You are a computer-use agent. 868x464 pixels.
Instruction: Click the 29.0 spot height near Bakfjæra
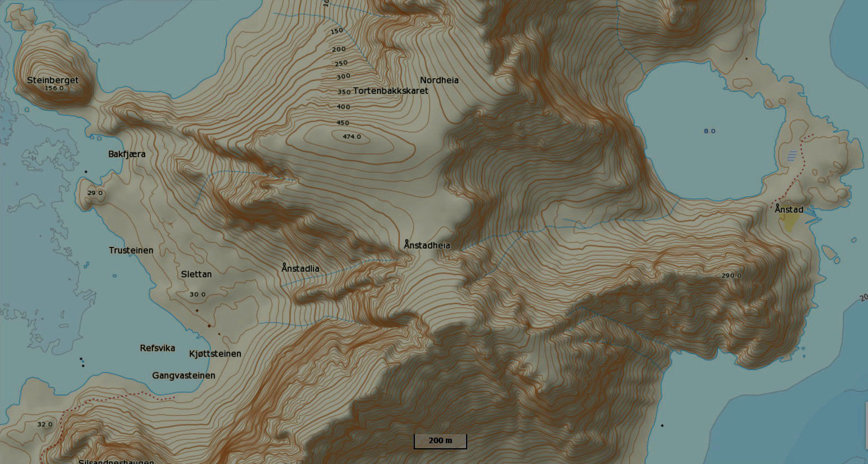click(95, 193)
